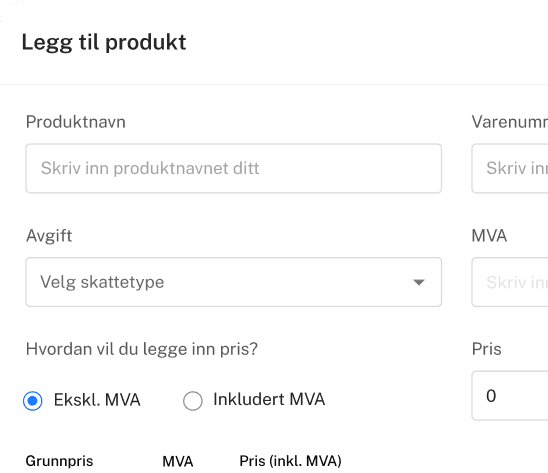Click the Pris field label
The height and width of the screenshot is (473, 548).
[x=486, y=349]
